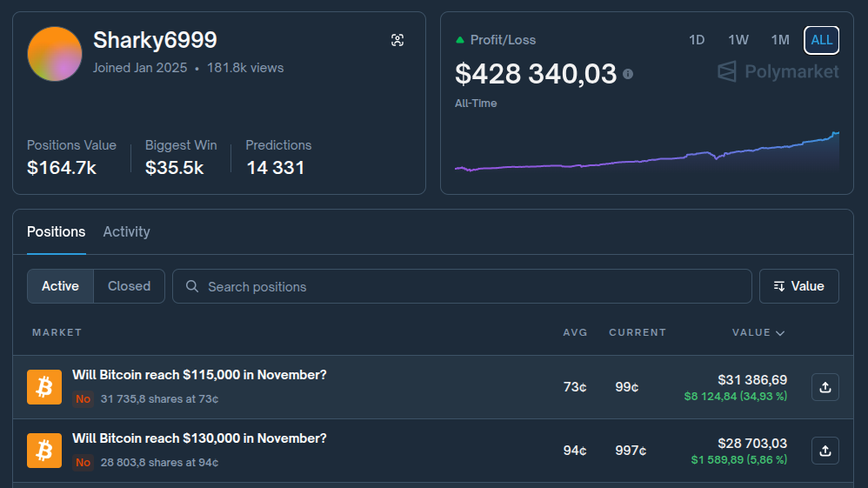868x488 pixels.
Task: Share the $130,000 Bitcoin position
Action: click(x=825, y=451)
